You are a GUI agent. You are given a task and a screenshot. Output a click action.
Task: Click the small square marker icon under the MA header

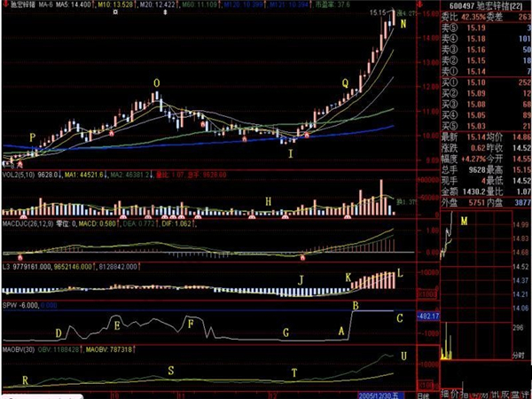115,12
